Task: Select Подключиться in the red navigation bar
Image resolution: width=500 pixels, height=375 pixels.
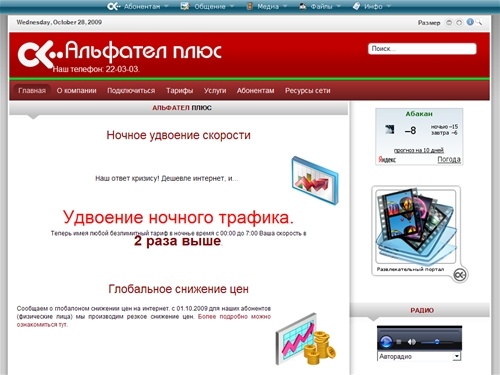Action: click(x=131, y=91)
